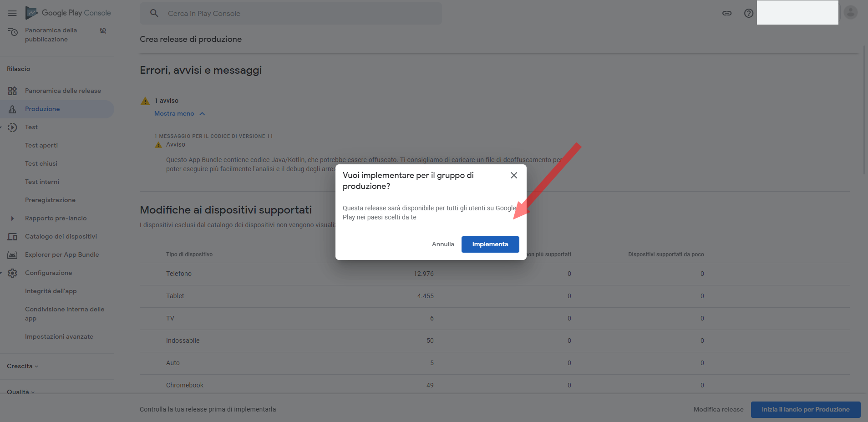Toggle the muted notifications bell icon
Viewport: 868px width, 422px height.
pos(103,30)
